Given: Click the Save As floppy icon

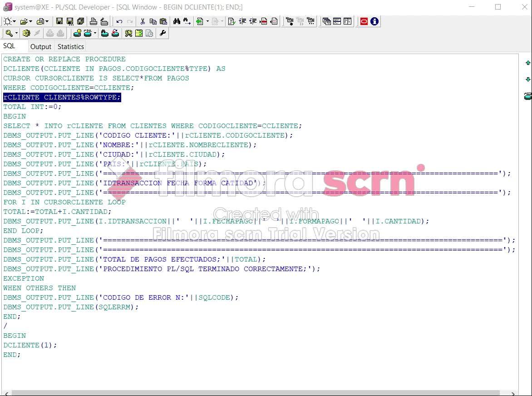Looking at the screenshot, I should 70,21.
